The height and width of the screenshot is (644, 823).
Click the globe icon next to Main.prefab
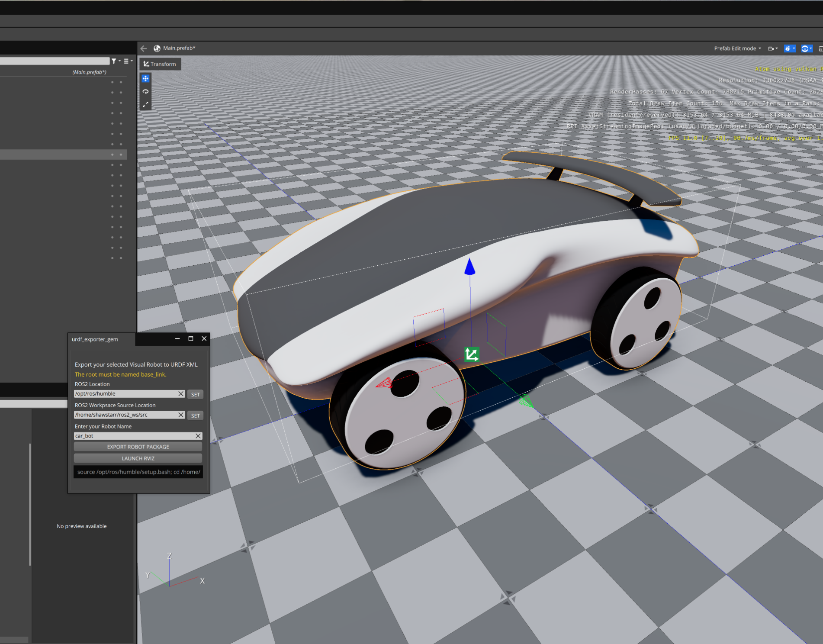[x=157, y=48]
